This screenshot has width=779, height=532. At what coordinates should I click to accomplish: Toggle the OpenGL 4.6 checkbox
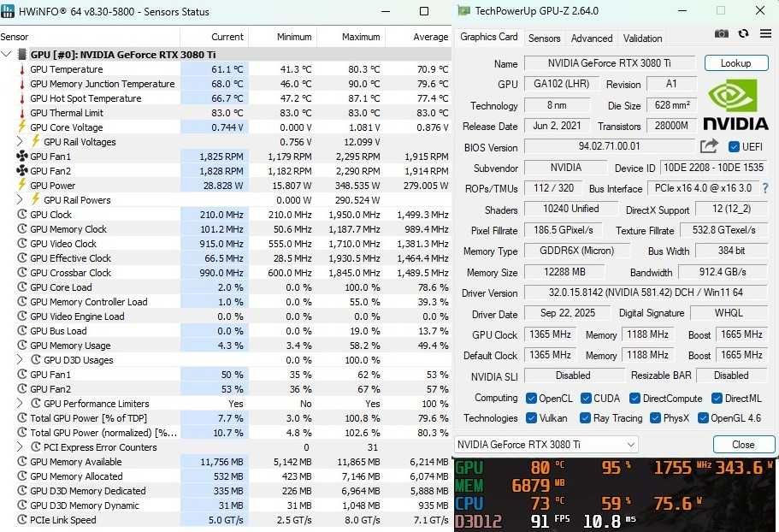coord(703,417)
